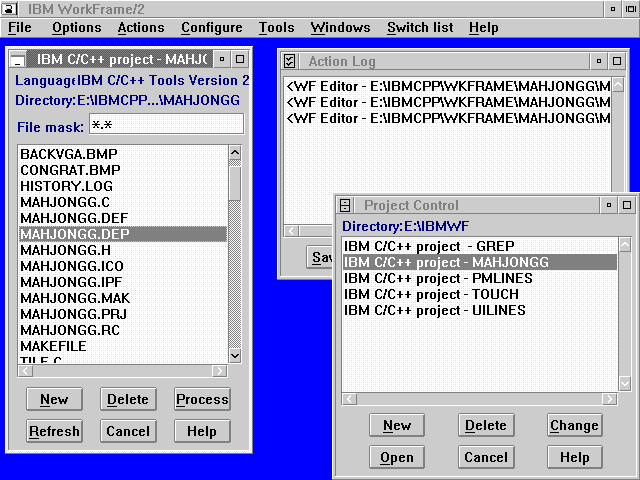640x480 pixels.
Task: Select MAHJONGG.DEF in the file list
Action: tap(123, 218)
